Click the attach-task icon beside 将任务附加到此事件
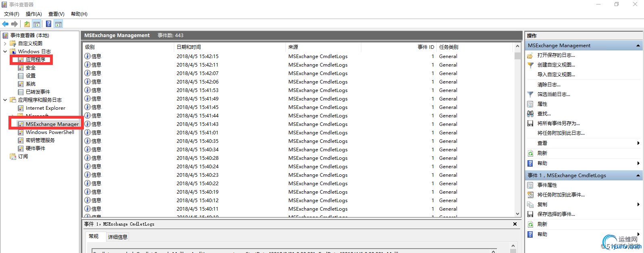644x253 pixels. tap(530, 195)
